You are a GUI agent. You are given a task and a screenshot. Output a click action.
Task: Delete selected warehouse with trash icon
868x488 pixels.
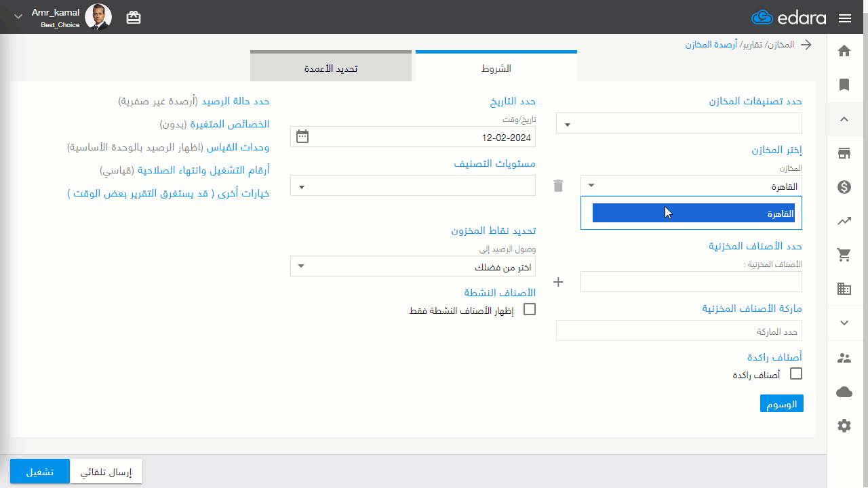pos(558,185)
